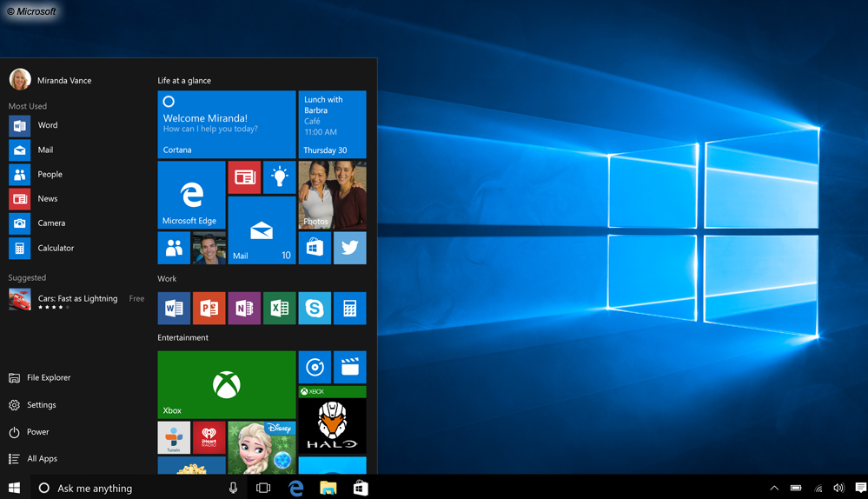Image resolution: width=868 pixels, height=499 pixels.
Task: Open Disney Frozen game tile
Action: tap(262, 448)
